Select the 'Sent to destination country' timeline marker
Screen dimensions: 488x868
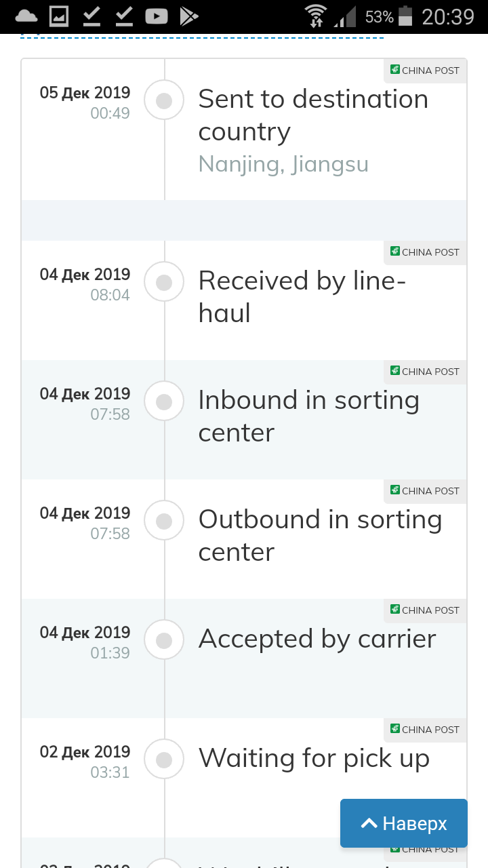point(164,101)
